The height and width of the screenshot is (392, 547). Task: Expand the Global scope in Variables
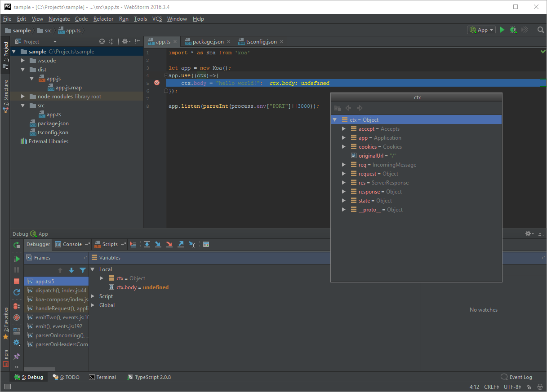[x=93, y=305]
